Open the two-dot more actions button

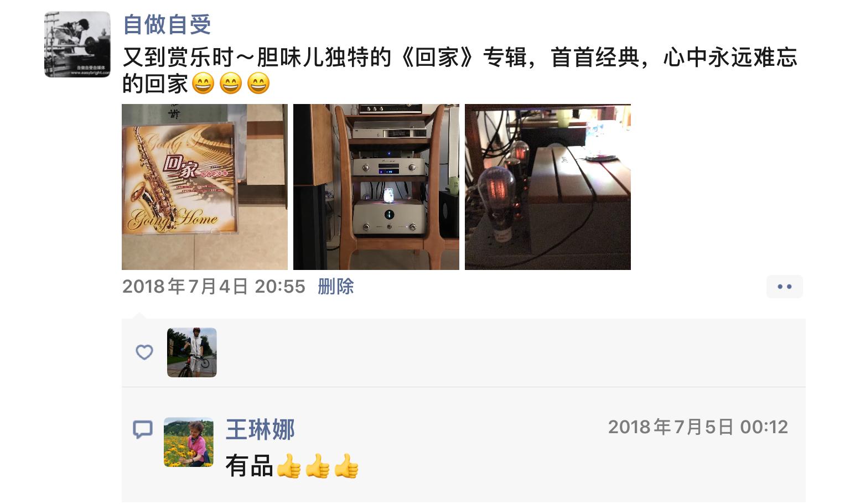pos(785,287)
